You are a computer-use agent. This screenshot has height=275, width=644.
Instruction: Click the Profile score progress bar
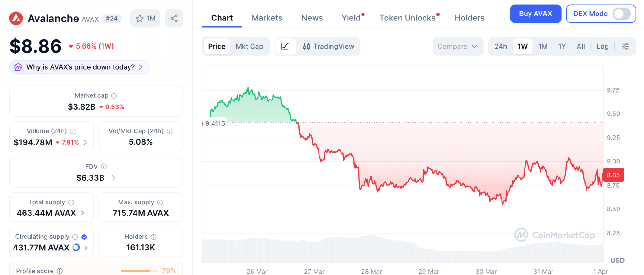click(139, 271)
